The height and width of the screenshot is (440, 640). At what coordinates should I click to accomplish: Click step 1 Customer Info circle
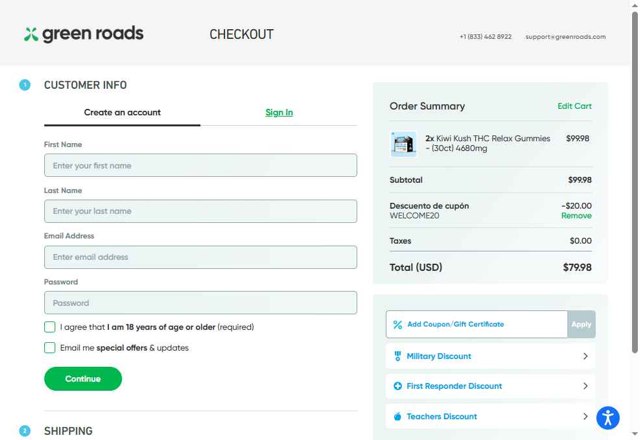coord(24,85)
